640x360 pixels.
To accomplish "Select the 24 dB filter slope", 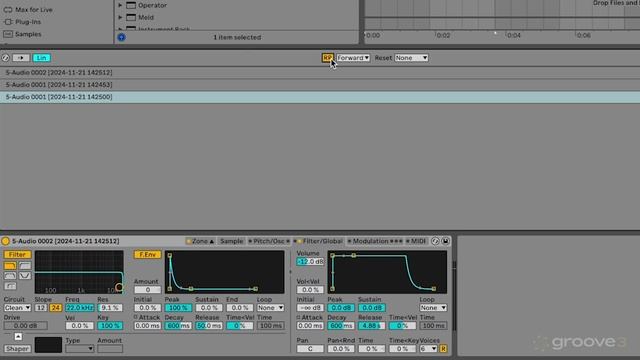I will coord(56,308).
